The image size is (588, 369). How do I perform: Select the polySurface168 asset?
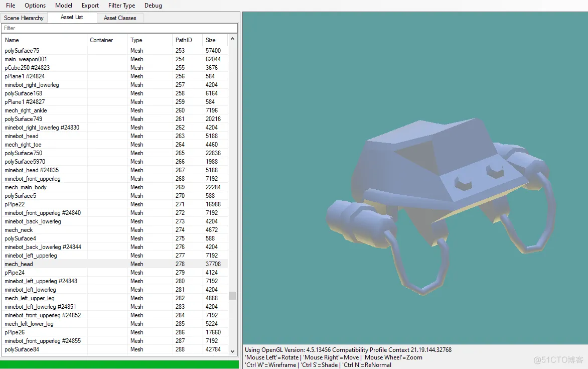point(115,93)
